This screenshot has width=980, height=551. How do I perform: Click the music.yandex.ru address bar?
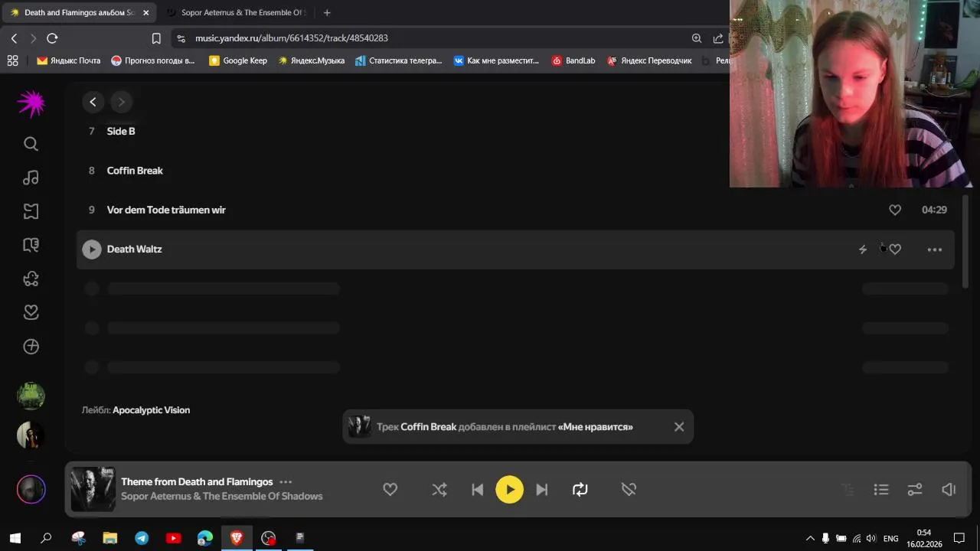291,38
